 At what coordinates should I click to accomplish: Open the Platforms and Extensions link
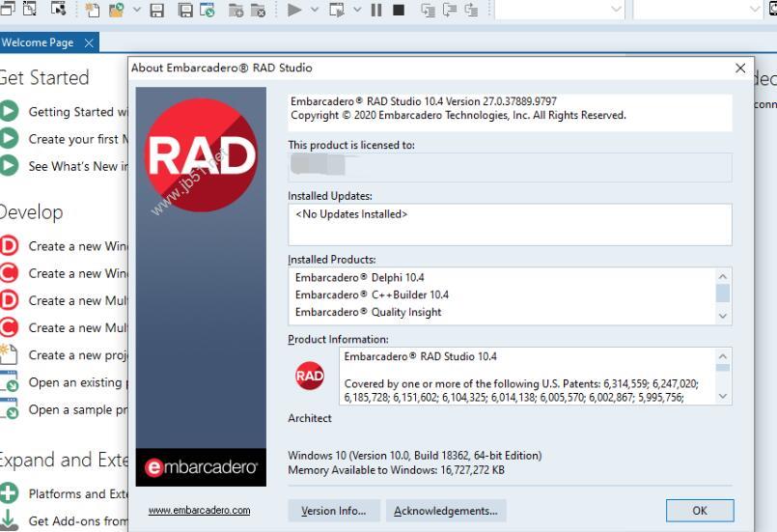(78, 493)
